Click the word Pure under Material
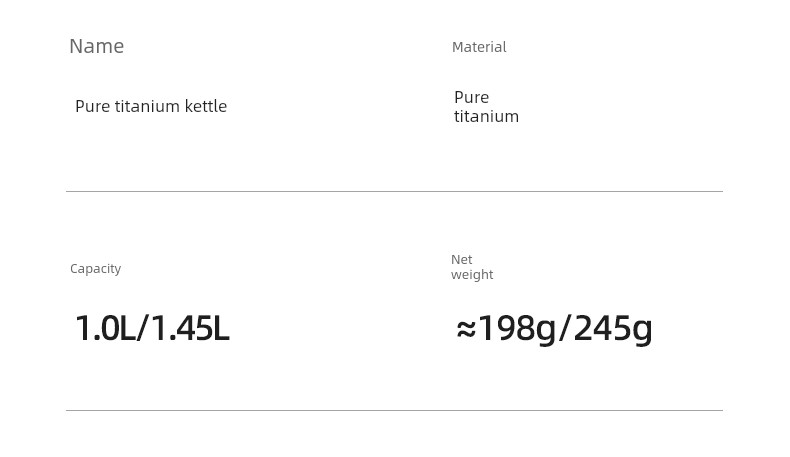Viewport: 790px width, 457px height. tap(472, 97)
